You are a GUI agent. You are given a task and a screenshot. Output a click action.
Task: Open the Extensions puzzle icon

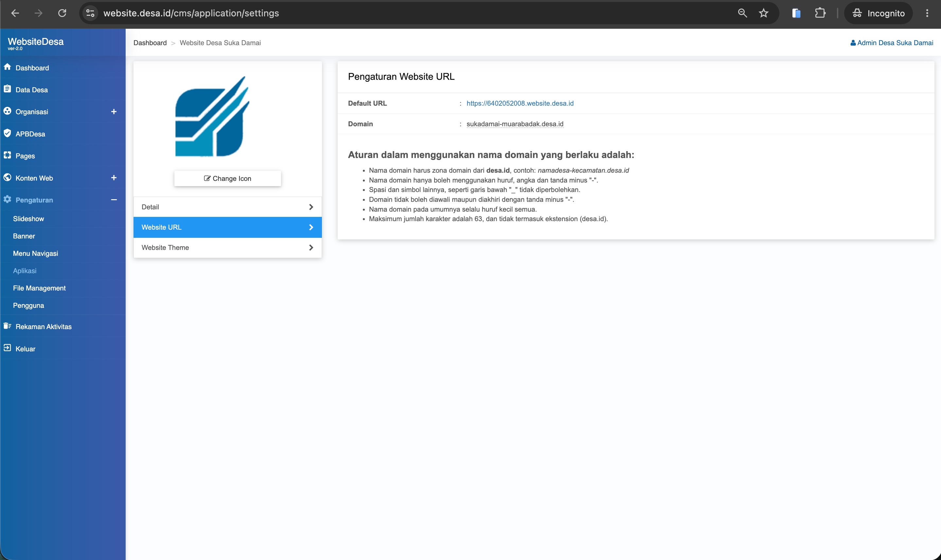point(820,13)
